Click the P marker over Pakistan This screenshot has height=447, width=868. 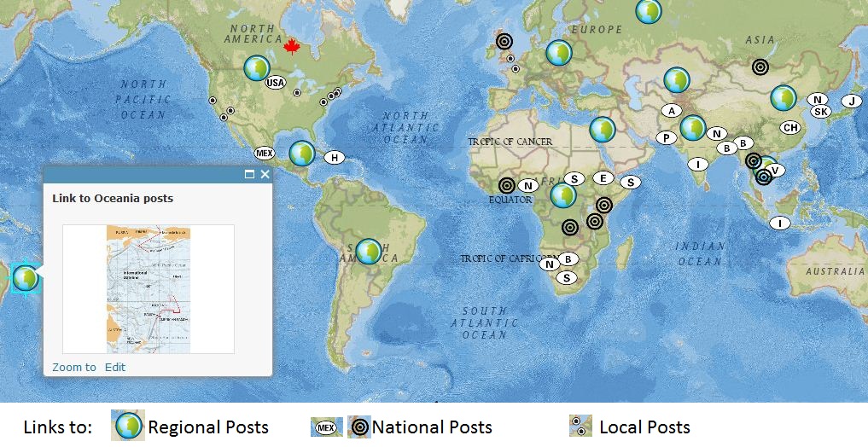[666, 138]
